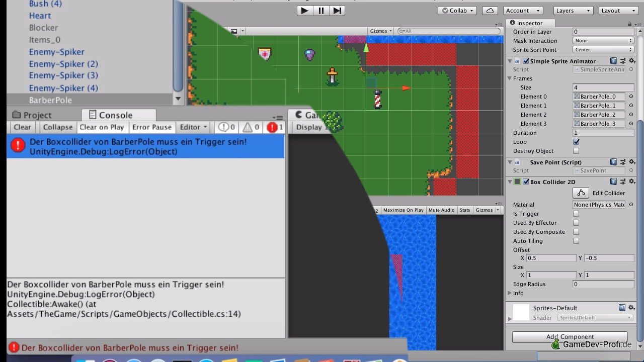This screenshot has width=644, height=362.
Task: Uncheck the Loop checkbox
Action: coord(576,142)
